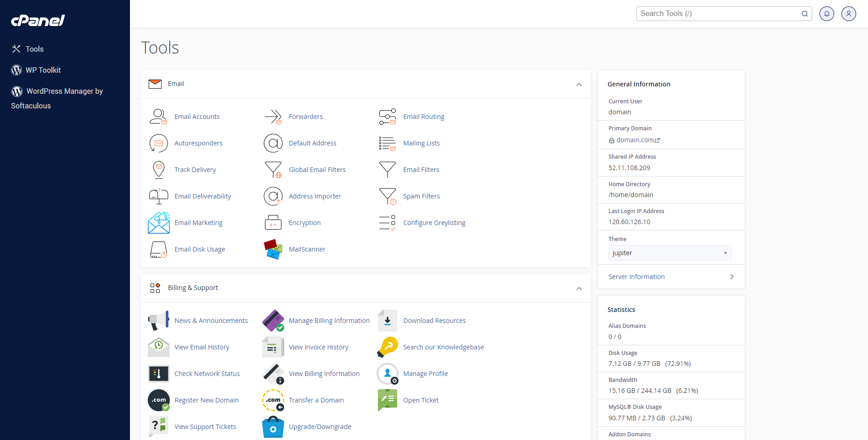Screen dimensions: 868x440
Task: Open the Upgrade/Downgrade shopping bag icon
Action: (273, 427)
